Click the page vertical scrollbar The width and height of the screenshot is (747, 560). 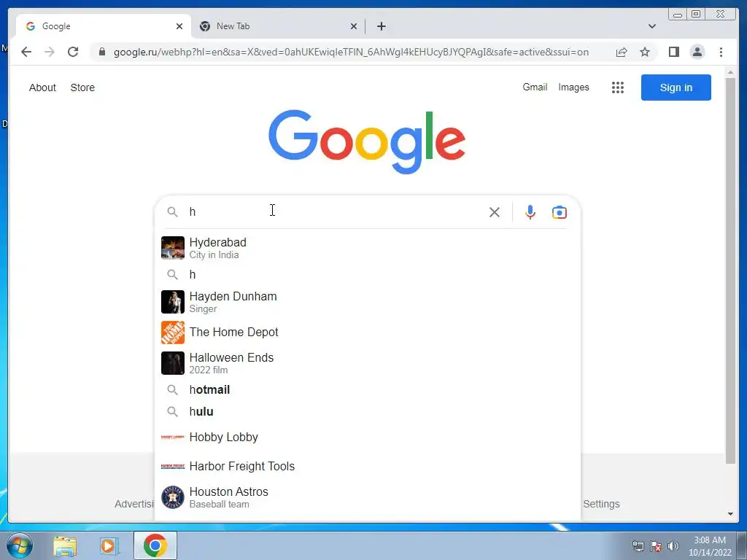730,271
